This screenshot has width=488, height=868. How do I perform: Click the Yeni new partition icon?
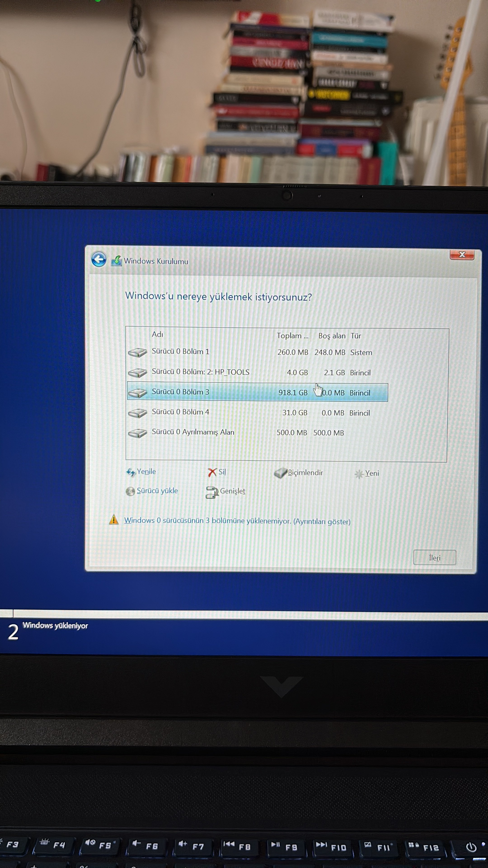click(359, 474)
